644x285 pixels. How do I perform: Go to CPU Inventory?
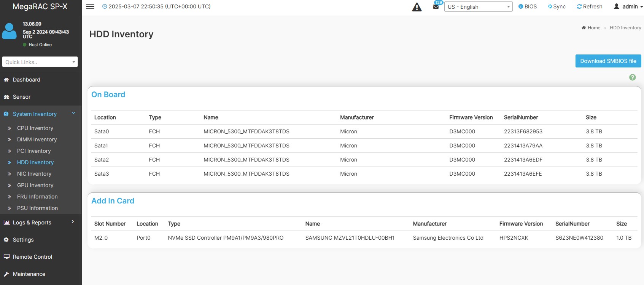click(x=35, y=128)
